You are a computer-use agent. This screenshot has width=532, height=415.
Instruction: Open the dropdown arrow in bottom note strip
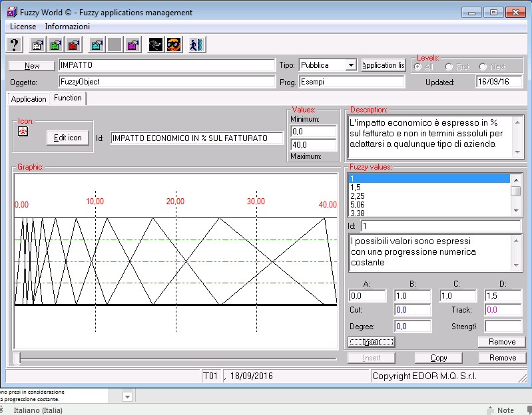pos(128,396)
